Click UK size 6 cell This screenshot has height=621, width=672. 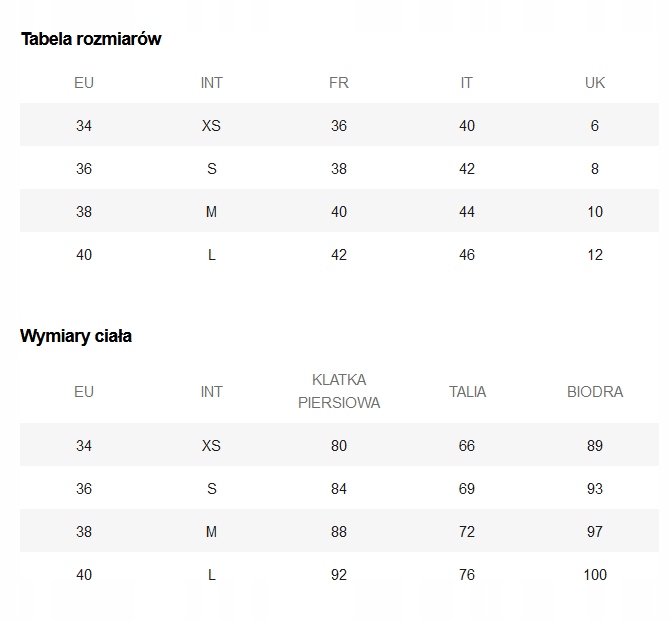594,126
